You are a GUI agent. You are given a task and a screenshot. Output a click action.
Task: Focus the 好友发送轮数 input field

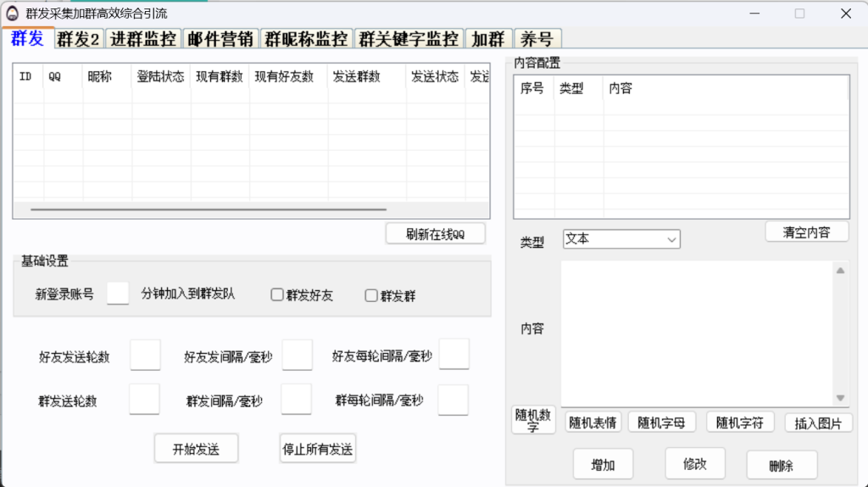[x=145, y=355]
